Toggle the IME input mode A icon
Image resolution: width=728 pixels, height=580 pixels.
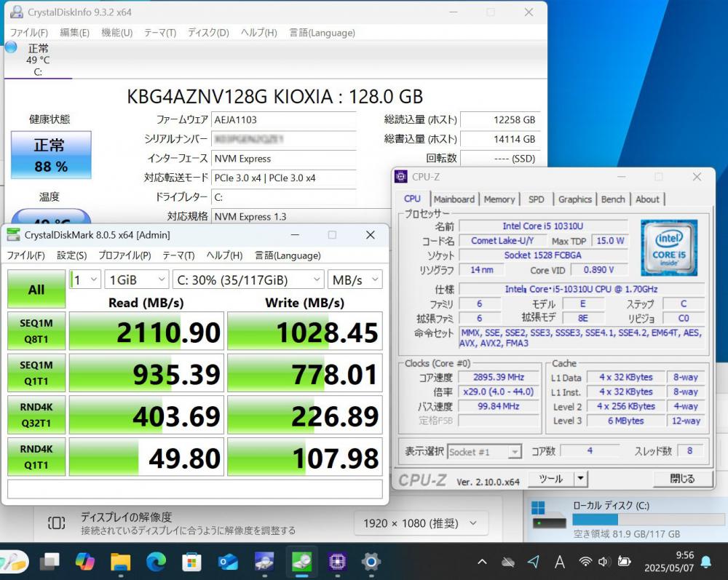(x=559, y=562)
